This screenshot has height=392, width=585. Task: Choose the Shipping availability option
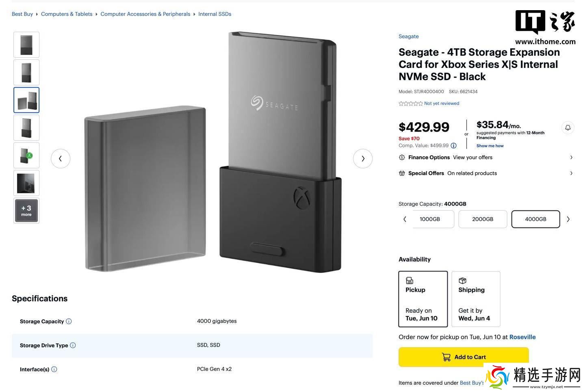click(x=476, y=299)
